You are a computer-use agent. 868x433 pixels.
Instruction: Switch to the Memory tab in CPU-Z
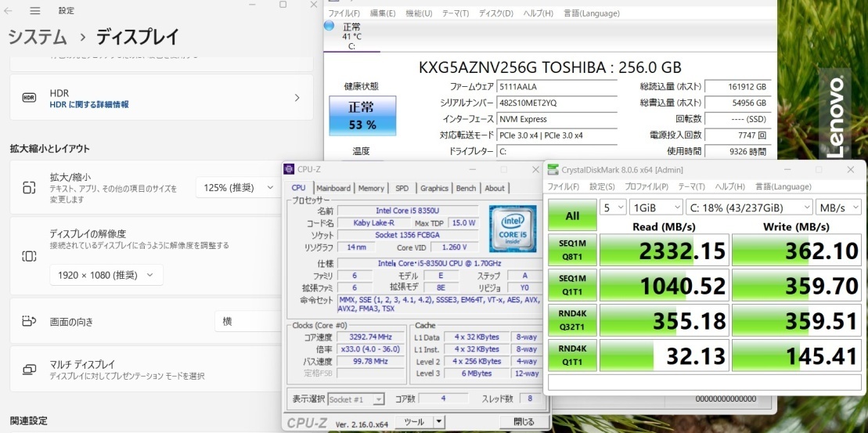point(371,188)
